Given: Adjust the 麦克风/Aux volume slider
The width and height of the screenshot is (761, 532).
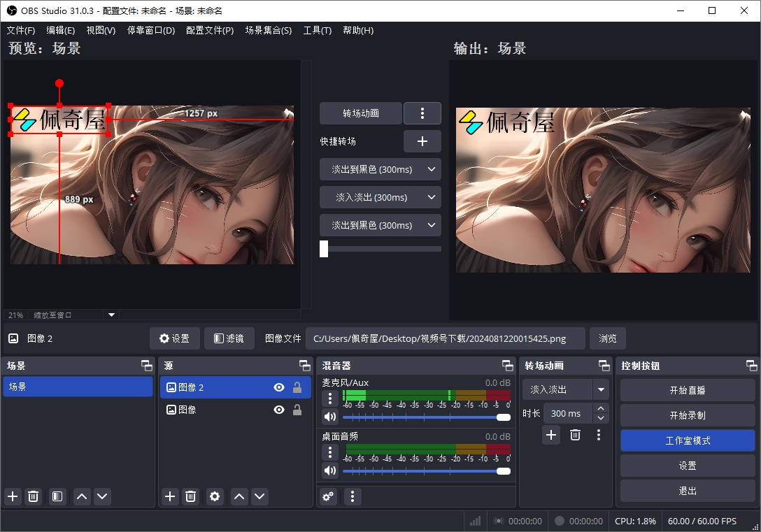Looking at the screenshot, I should click(427, 417).
